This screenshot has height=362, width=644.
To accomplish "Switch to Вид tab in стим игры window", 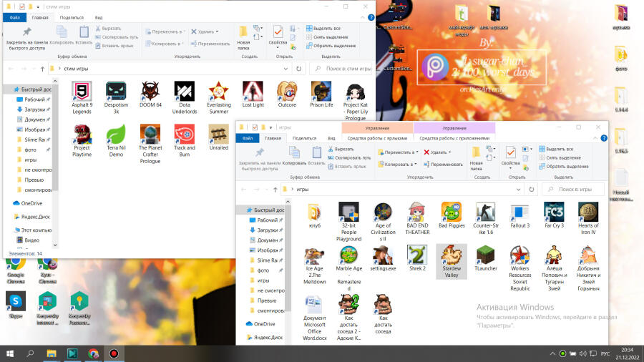I will click(x=99, y=18).
